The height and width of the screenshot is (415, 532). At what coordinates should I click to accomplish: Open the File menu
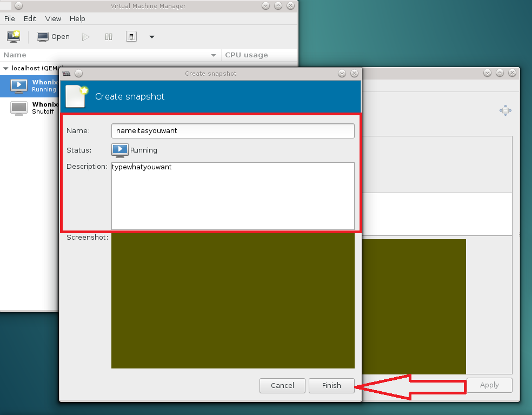tap(9, 18)
